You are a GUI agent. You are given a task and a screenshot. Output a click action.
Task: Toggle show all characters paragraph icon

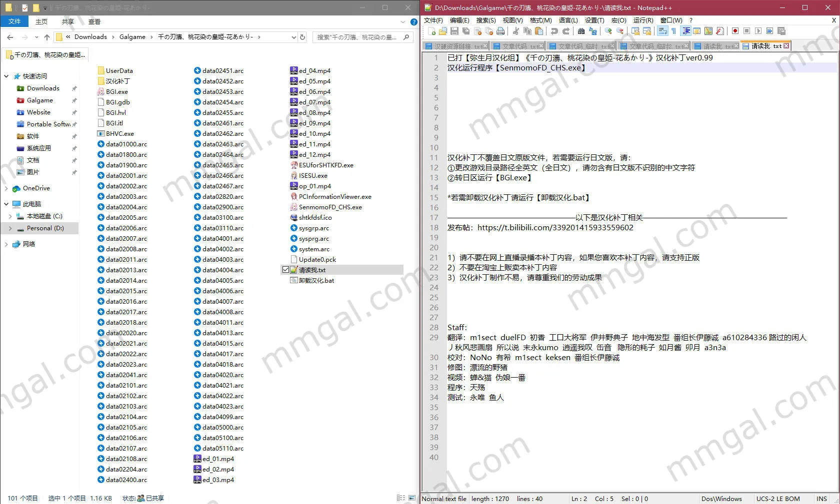point(673,30)
